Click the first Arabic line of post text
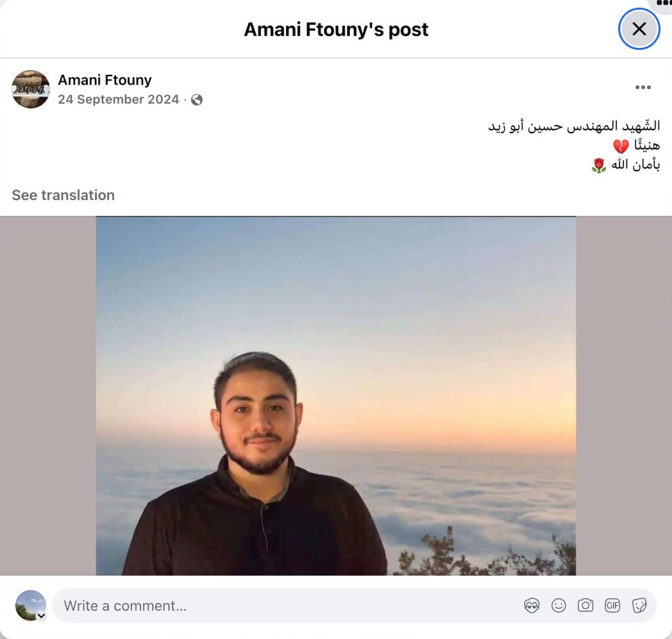Screen dimensions: 672x639 [x=574, y=126]
